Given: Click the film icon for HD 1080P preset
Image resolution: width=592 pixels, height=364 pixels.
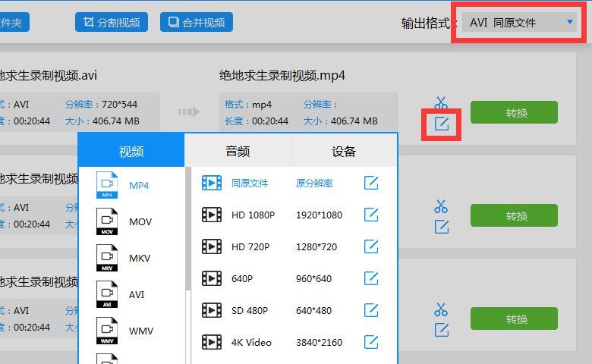Looking at the screenshot, I should point(212,215).
